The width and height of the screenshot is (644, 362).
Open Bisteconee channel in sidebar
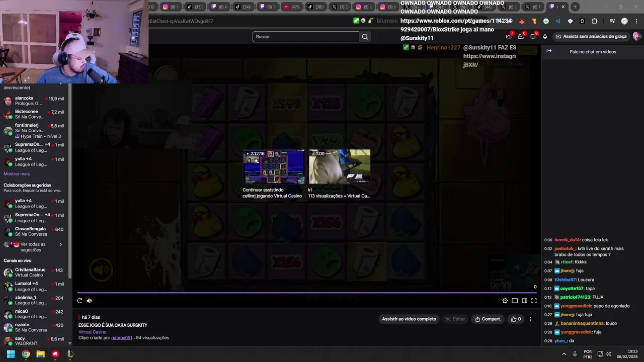coord(34,115)
